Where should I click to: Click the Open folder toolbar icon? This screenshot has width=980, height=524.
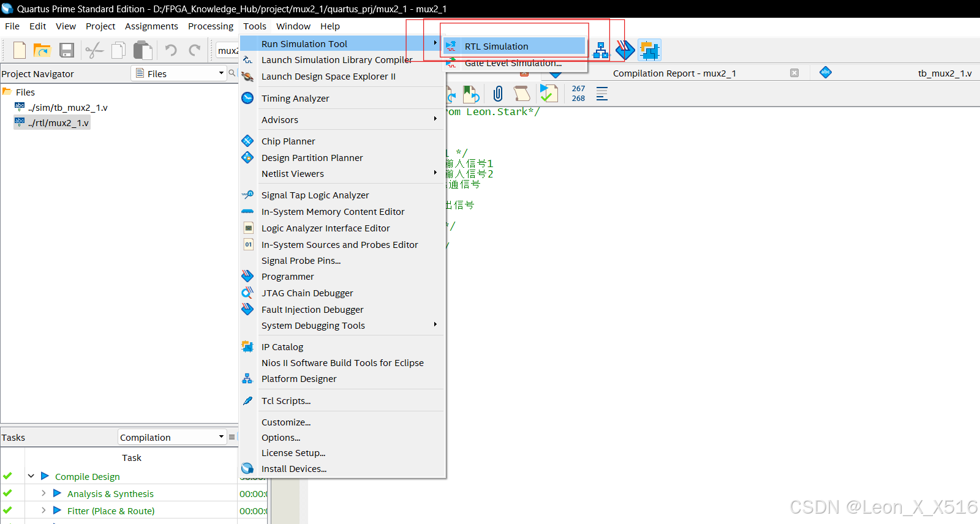pos(42,50)
